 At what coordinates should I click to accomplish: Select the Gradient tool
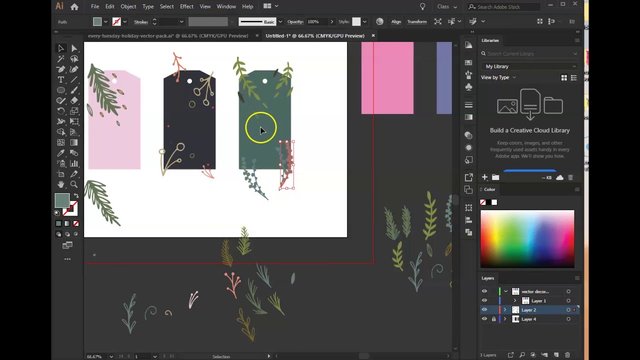coord(74,142)
